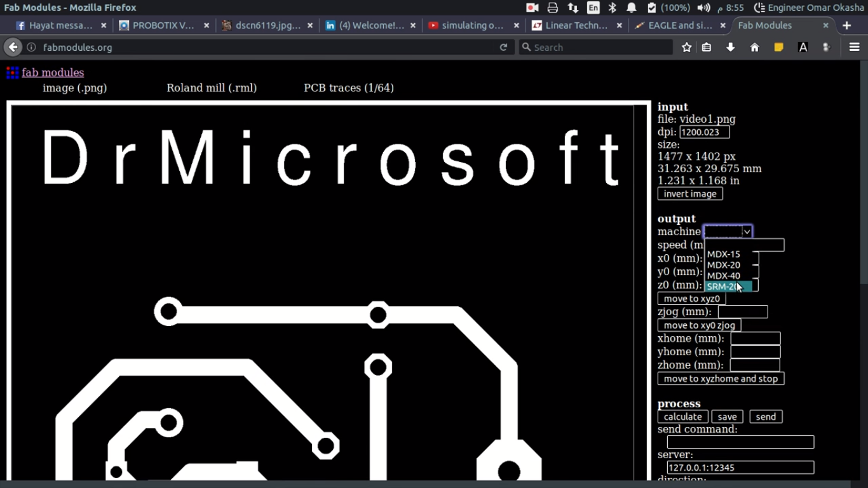Click the move to xyz0 button
The width and height of the screenshot is (868, 488).
[x=691, y=299]
